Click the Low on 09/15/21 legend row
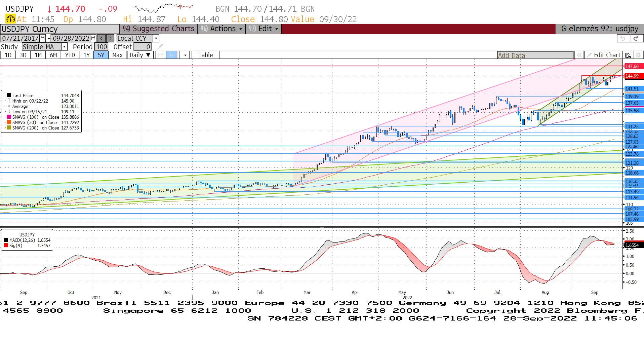Viewport: 644px width, 337px height. [x=43, y=112]
